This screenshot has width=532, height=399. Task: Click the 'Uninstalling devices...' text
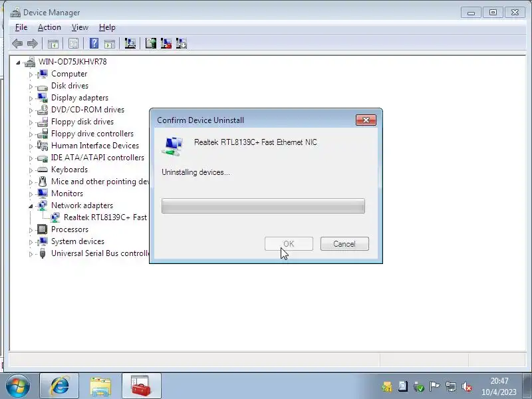tap(196, 172)
